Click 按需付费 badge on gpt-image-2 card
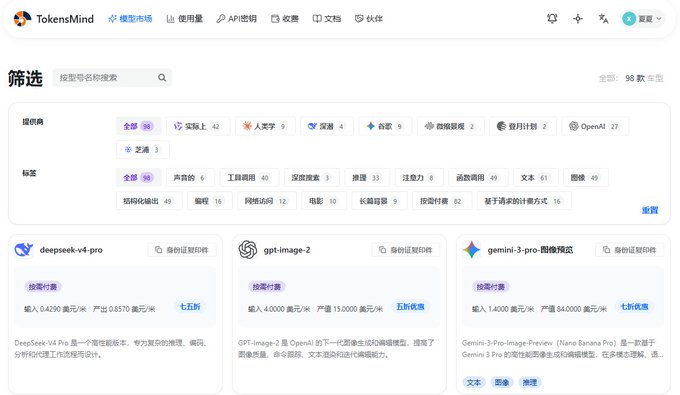 [x=266, y=287]
